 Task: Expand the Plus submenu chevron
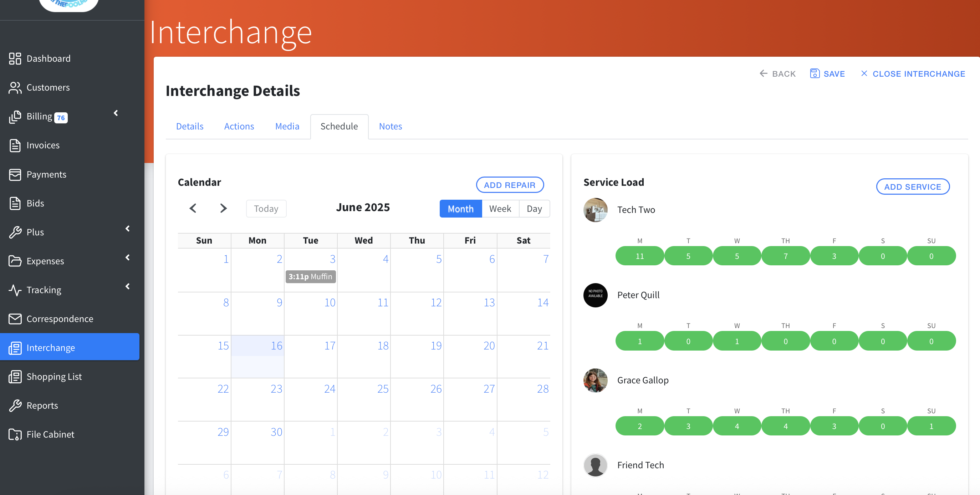click(x=128, y=229)
